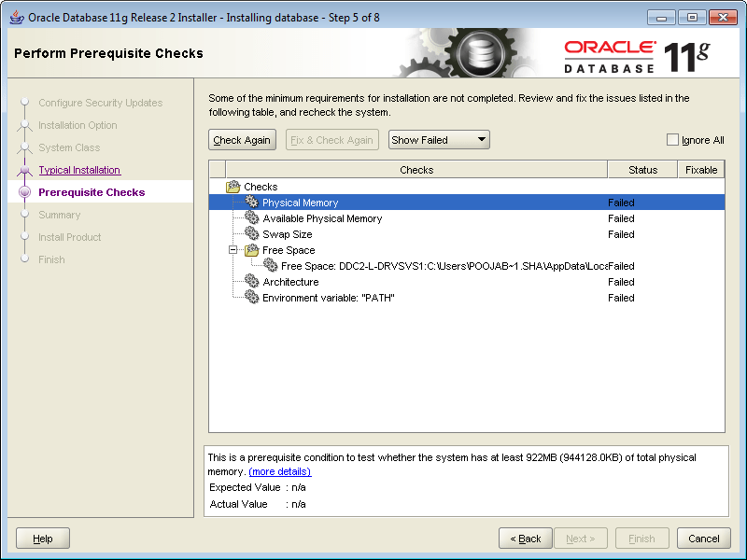Select Prerequisite Checks step in sidebar
The height and width of the screenshot is (560, 747).
[92, 192]
